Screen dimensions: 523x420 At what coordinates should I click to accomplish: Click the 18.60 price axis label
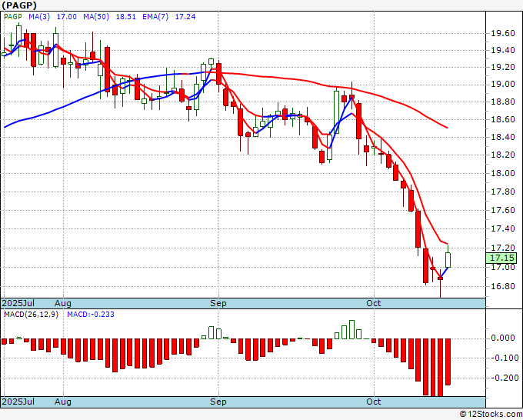(x=503, y=119)
